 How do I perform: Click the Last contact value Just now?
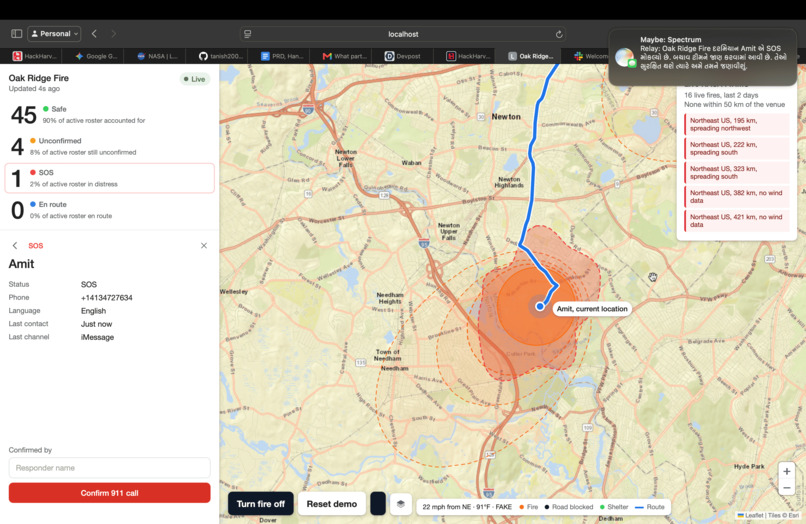tap(96, 324)
